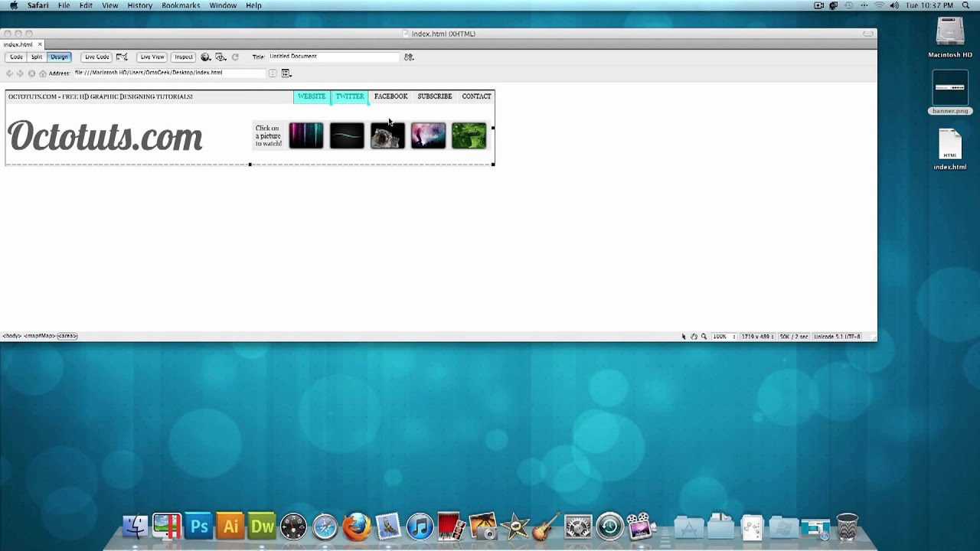Switch to Code view
980x551 pixels.
[16, 57]
